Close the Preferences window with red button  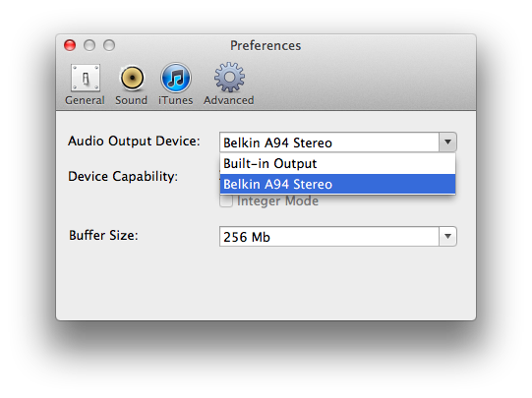(70, 45)
